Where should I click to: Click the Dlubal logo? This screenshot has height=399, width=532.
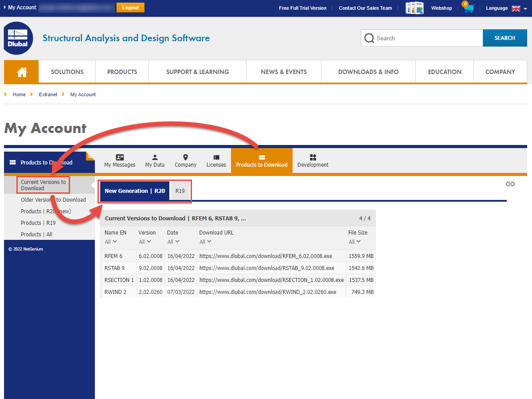pos(18,38)
